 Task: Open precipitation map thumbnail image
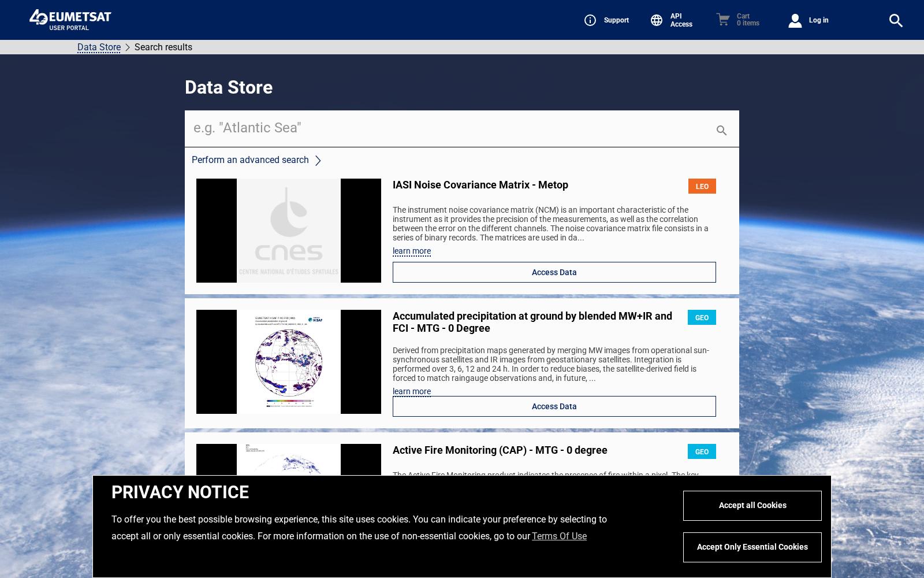[289, 362]
